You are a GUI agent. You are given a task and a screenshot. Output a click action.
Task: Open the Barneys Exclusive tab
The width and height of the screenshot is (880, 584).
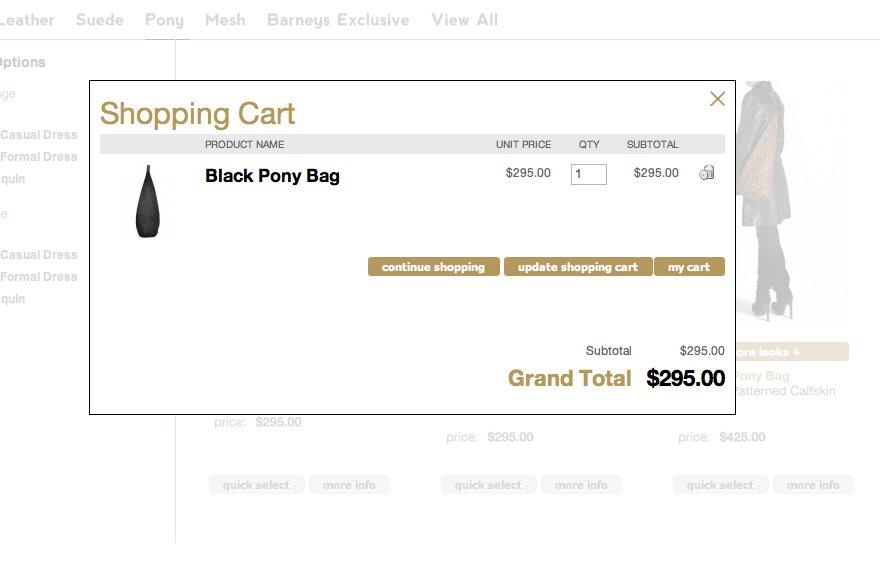(338, 20)
